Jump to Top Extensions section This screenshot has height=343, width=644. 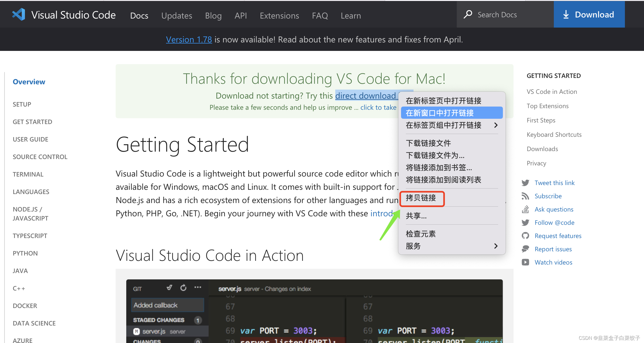pyautogui.click(x=547, y=106)
